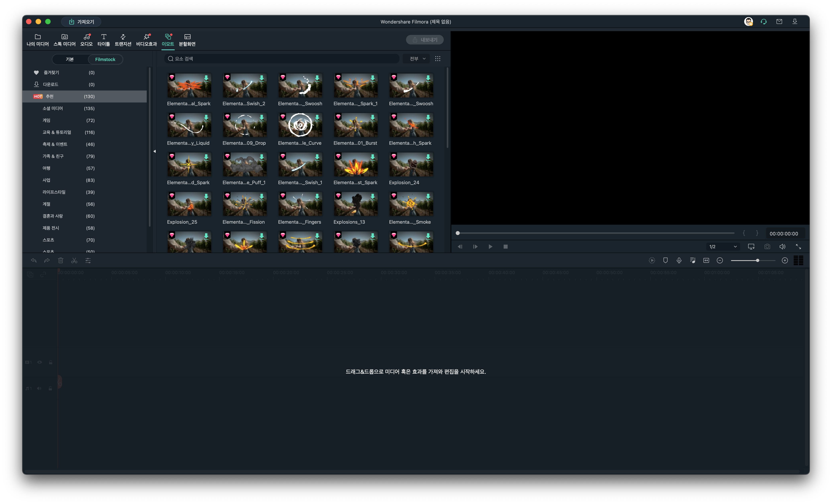Viewport: 832px width, 504px height.
Task: Mute audio track 1 speaker
Action: 39,388
